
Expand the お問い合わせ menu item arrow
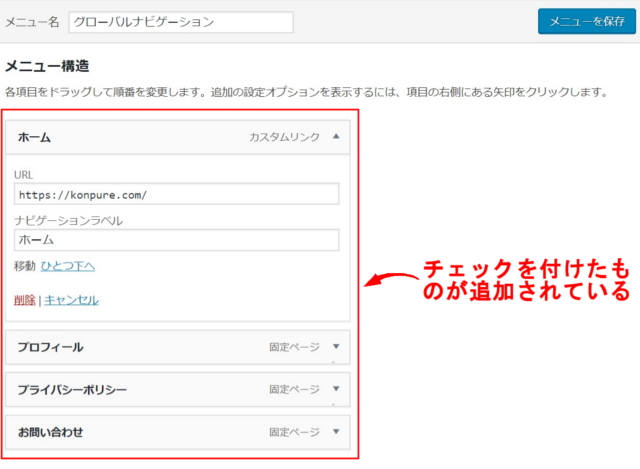tap(336, 431)
